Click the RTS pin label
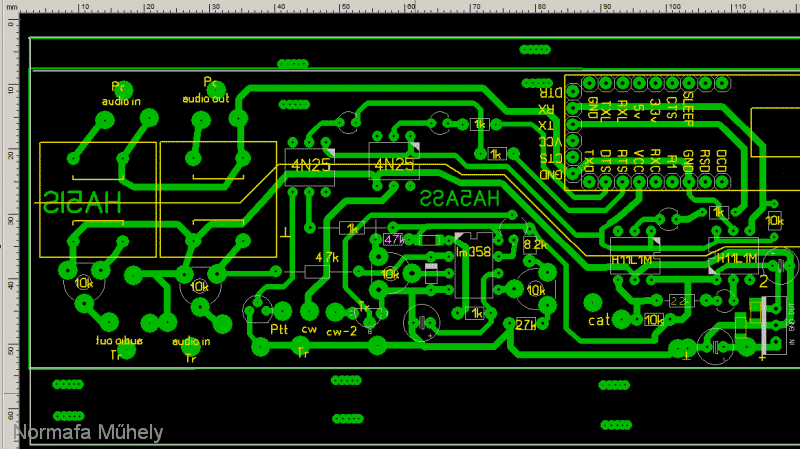This screenshot has width=800, height=449. coord(622,161)
